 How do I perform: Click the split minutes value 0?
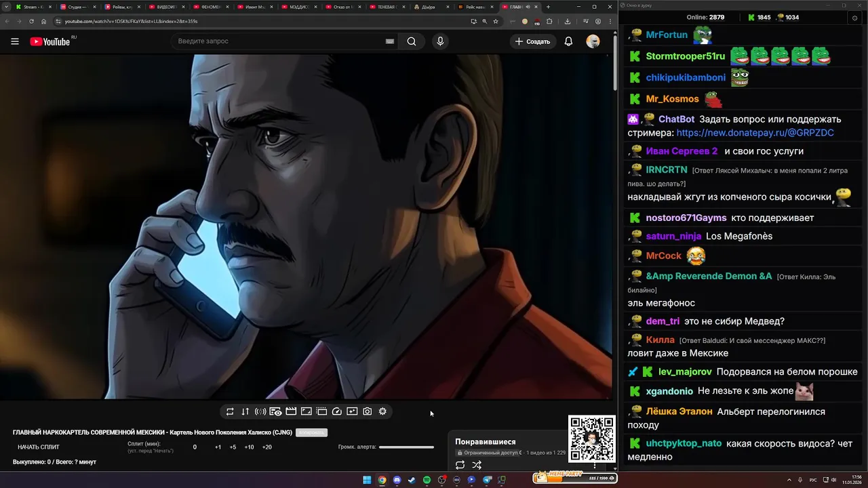click(x=195, y=447)
